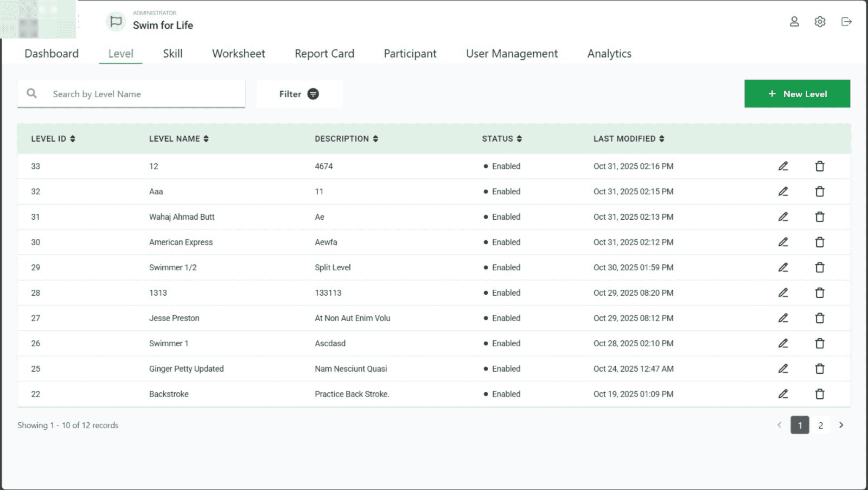Click the logout icon in the header
868x490 pixels.
(846, 22)
